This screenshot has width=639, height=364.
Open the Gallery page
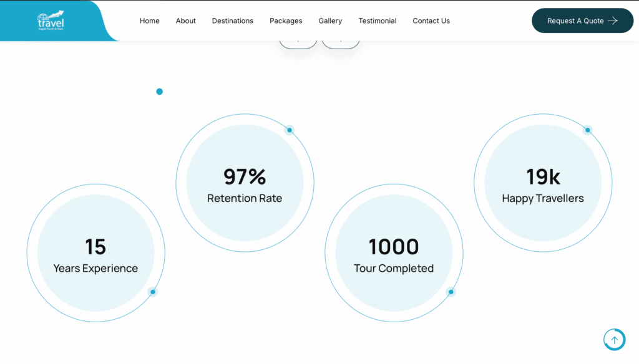click(x=330, y=21)
